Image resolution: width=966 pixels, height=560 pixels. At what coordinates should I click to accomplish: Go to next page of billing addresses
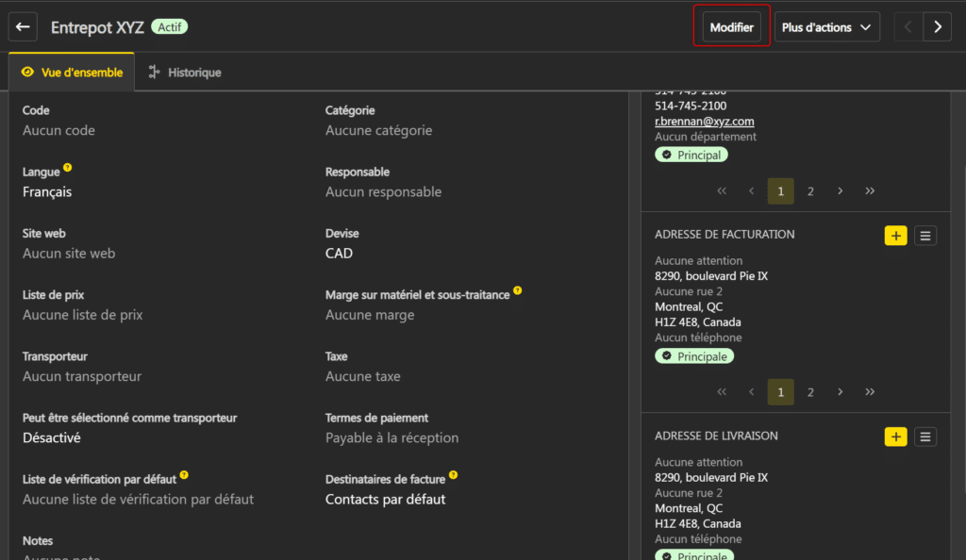click(840, 392)
